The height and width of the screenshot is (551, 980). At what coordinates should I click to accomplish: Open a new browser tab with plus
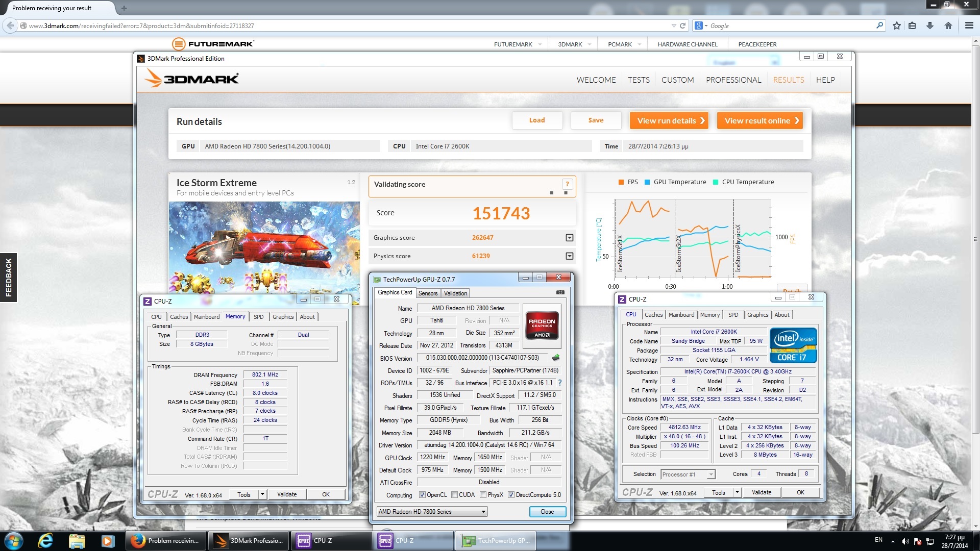[x=124, y=8]
